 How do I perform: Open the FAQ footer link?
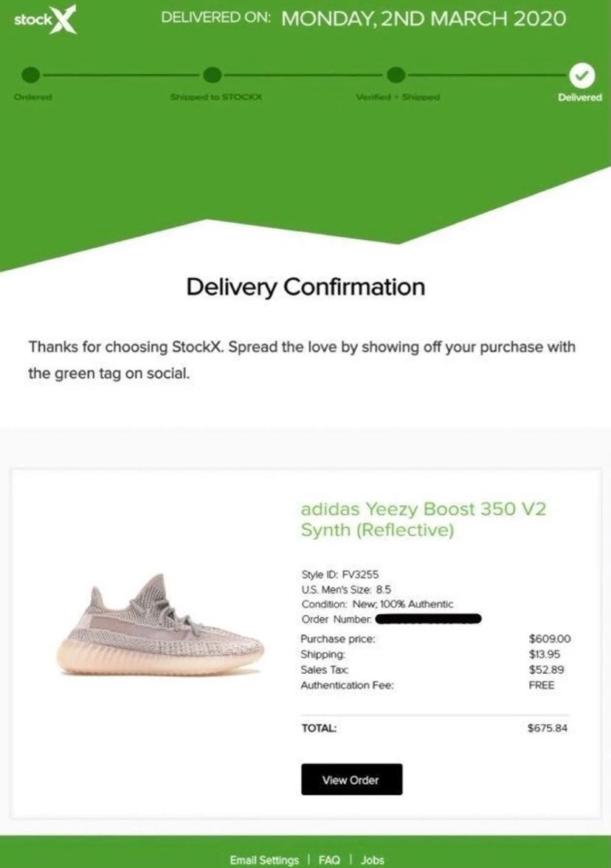[x=329, y=860]
